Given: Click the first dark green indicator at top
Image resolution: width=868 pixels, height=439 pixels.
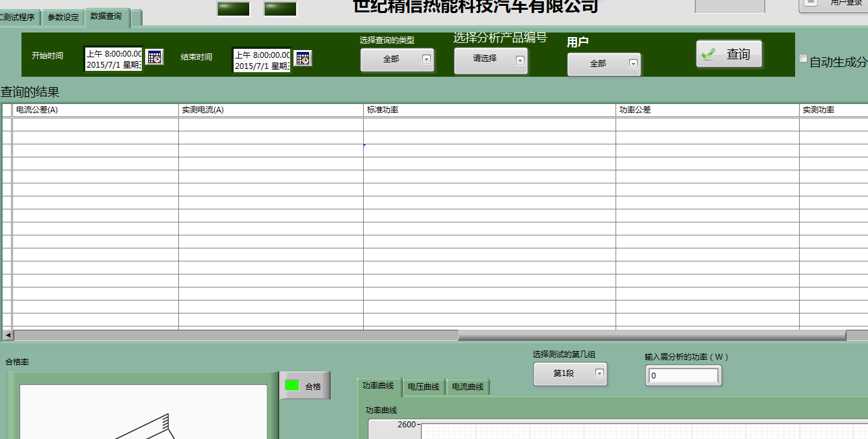Looking at the screenshot, I should click(234, 9).
